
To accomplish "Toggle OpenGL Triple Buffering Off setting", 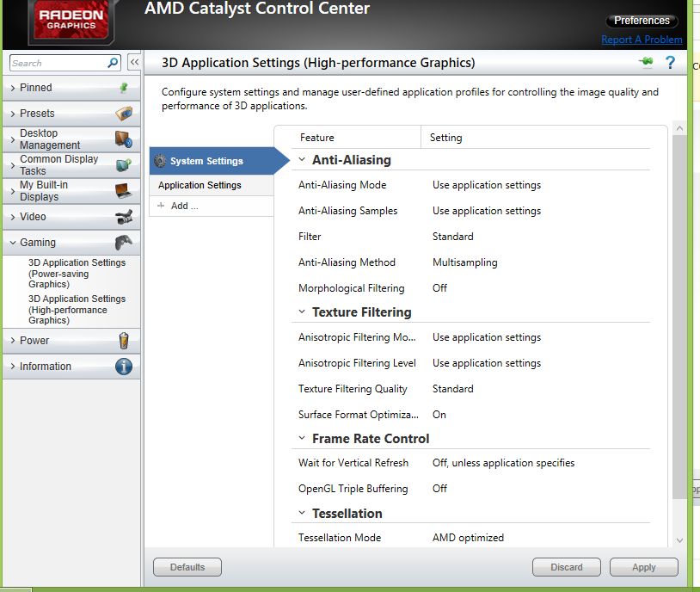I will point(439,489).
